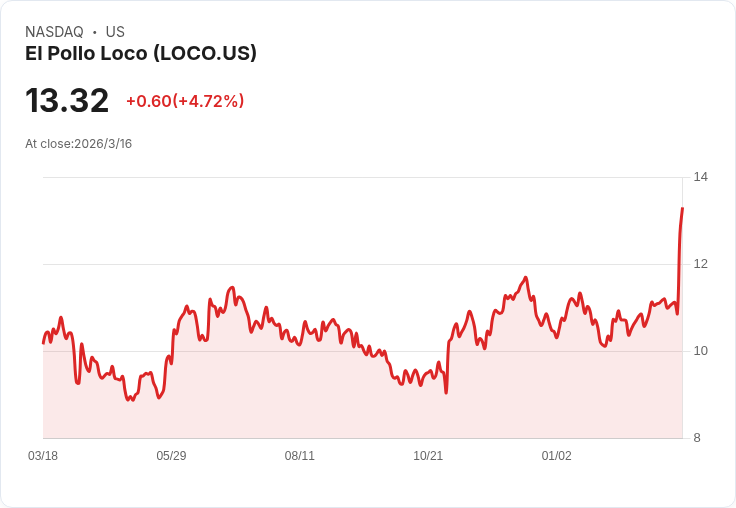The image size is (736, 508).
Task: Click the late-October low before the jump
Action: tap(446, 393)
